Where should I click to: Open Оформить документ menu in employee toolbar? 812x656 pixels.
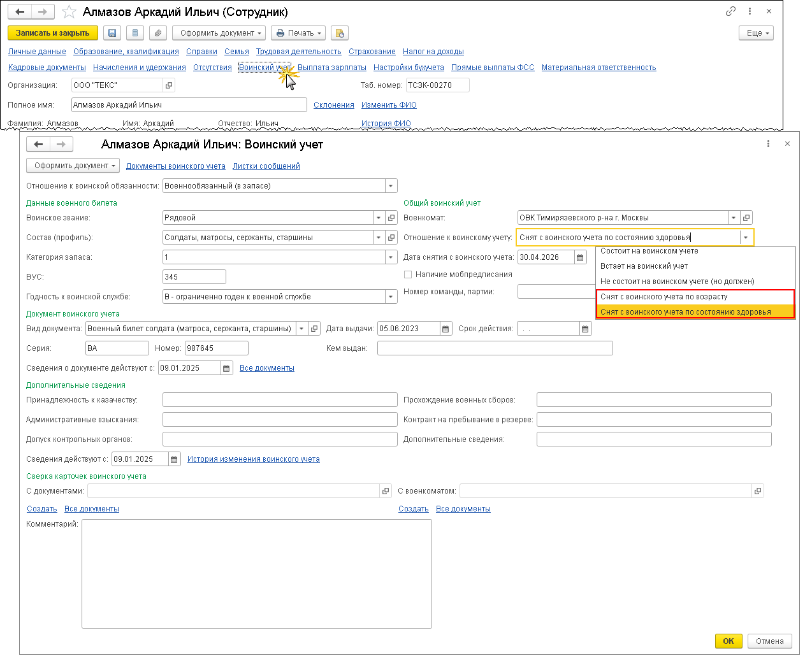click(219, 33)
